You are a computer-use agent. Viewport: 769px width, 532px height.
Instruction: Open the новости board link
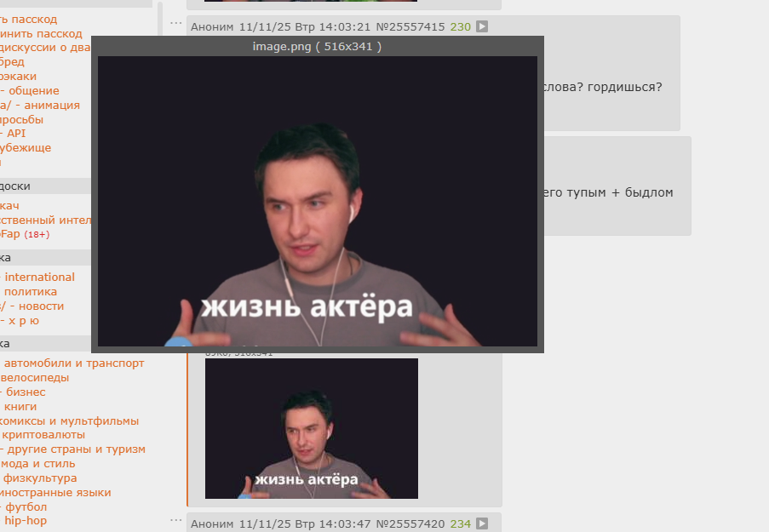point(32,306)
